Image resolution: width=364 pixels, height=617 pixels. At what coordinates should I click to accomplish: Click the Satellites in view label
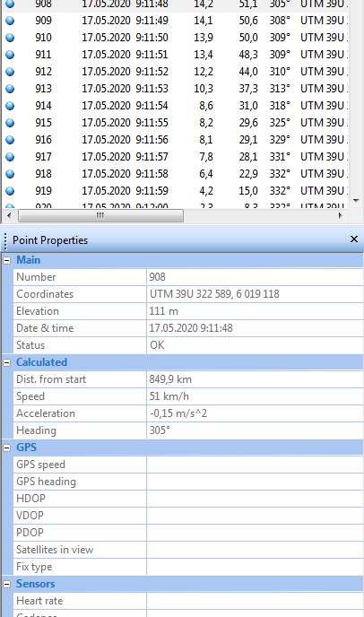click(x=55, y=550)
